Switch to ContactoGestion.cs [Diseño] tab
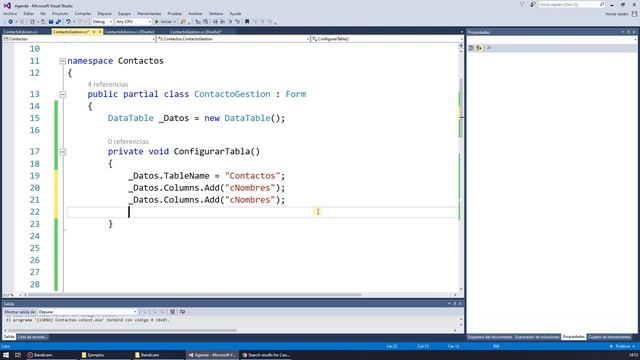640x360 pixels. (x=196, y=32)
